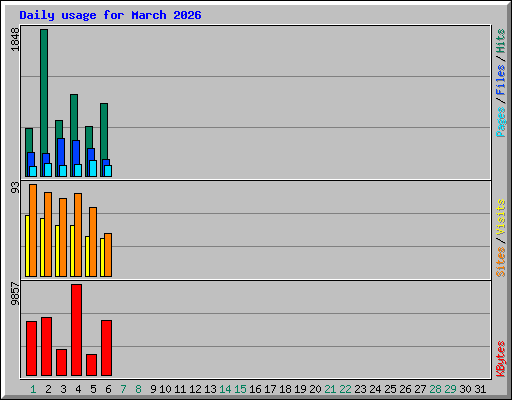
Task: Select the tallest red KBytes bar for day 4
Action: coord(76,330)
